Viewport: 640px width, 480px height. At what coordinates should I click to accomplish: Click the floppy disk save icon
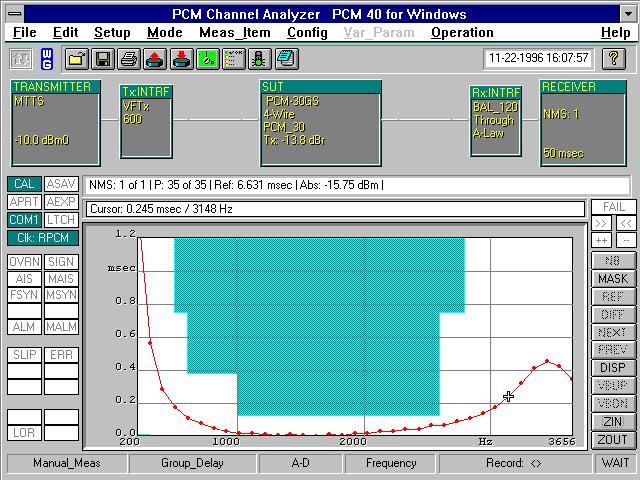(x=102, y=58)
